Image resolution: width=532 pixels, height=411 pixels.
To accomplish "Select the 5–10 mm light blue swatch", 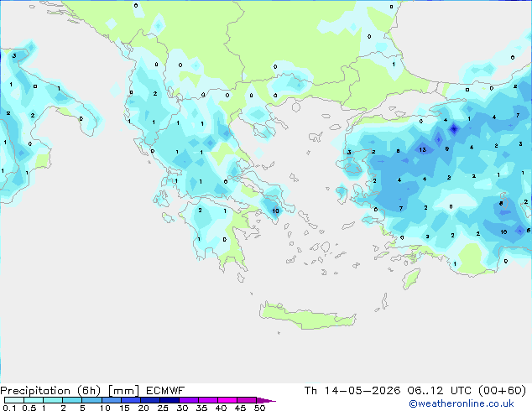I will point(91,400).
